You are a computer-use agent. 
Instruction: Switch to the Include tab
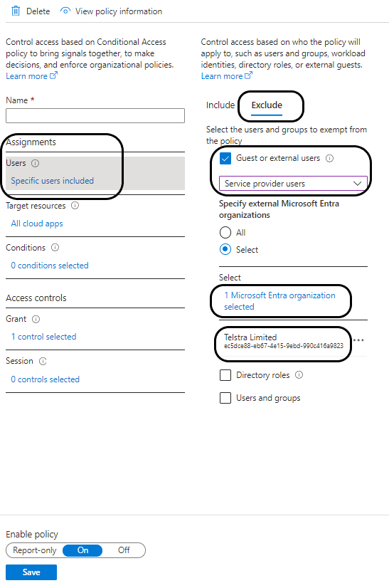tap(220, 105)
